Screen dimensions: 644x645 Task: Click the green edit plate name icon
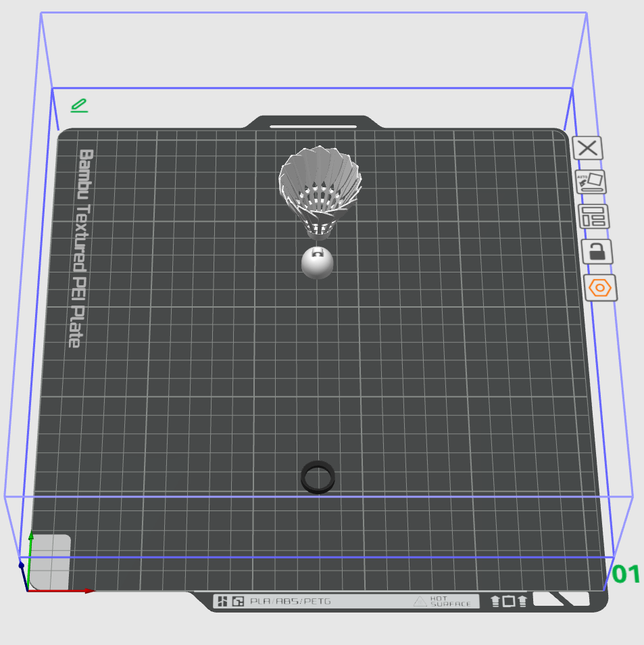[x=79, y=105]
